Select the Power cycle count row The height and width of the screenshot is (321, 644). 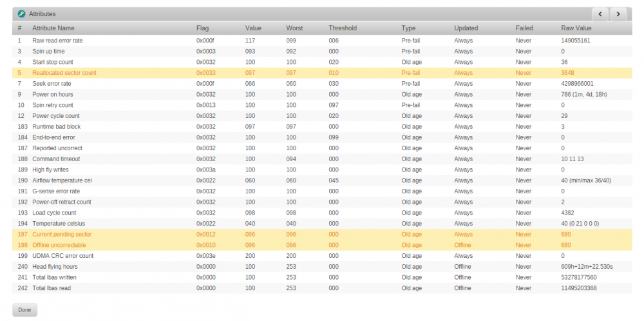coord(322,116)
